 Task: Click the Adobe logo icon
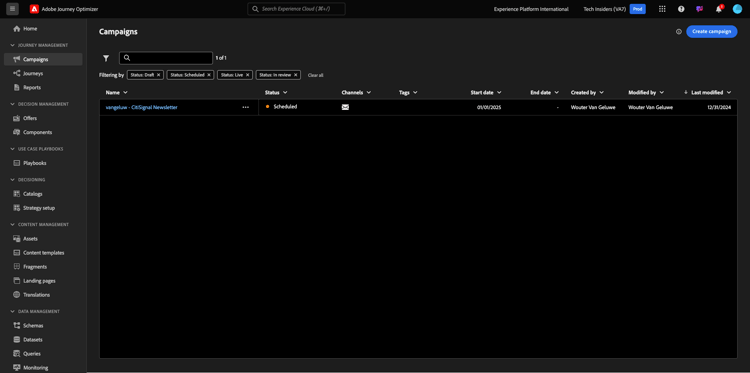click(x=34, y=9)
